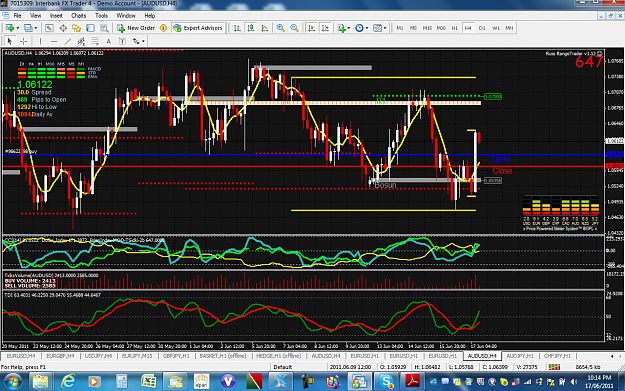Click the New Order button

pos(136,28)
